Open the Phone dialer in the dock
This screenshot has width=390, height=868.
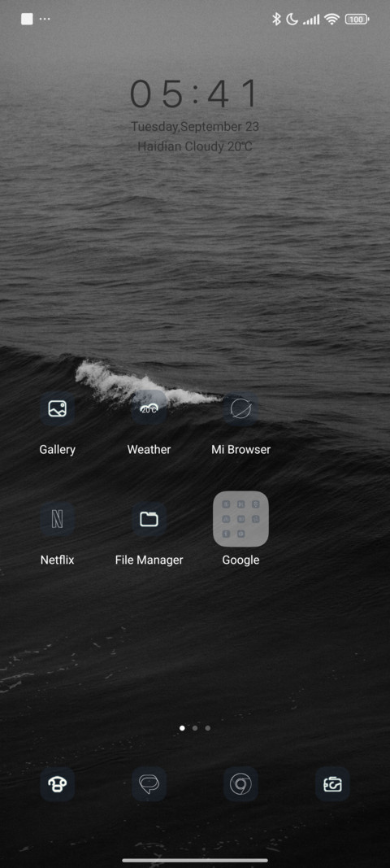point(57,784)
